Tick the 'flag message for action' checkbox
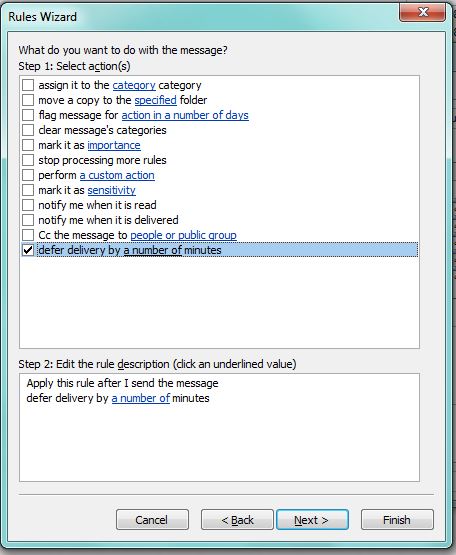This screenshot has width=456, height=555. point(28,115)
